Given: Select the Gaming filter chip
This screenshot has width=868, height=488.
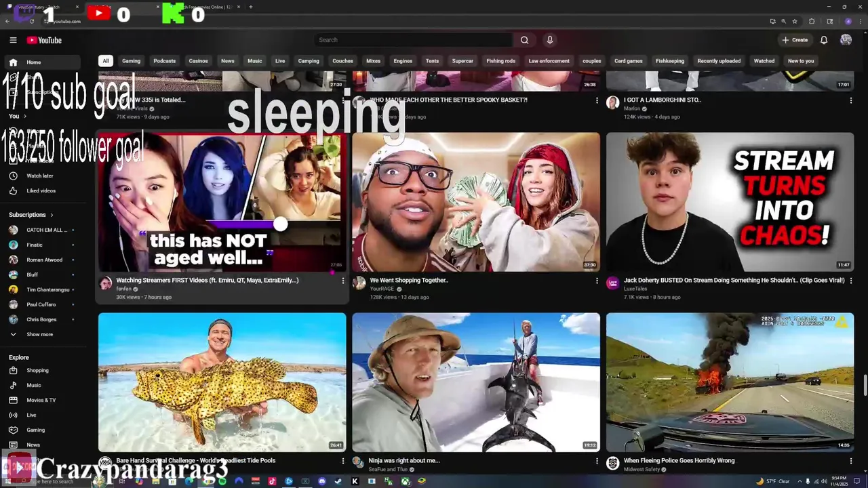Looking at the screenshot, I should click(x=131, y=61).
